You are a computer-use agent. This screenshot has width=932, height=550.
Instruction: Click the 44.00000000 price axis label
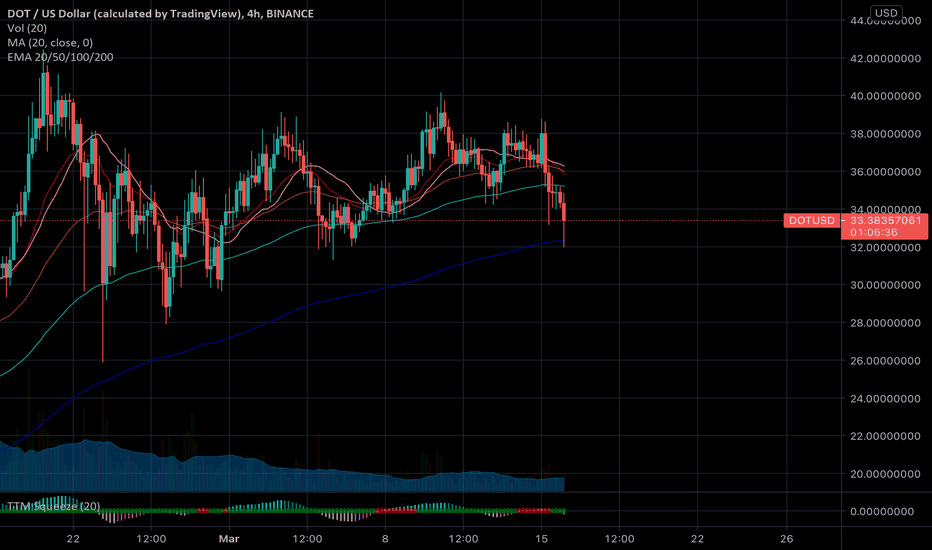[886, 21]
